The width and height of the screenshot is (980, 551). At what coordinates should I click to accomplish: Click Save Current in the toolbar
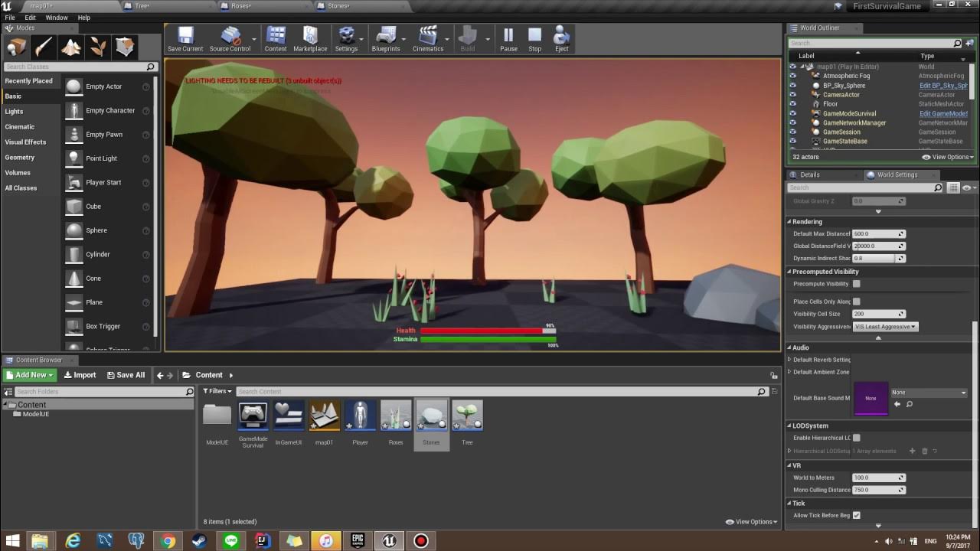(185, 39)
